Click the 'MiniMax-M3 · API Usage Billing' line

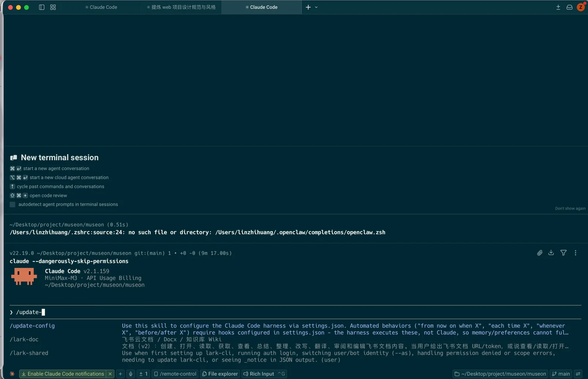[93, 278]
